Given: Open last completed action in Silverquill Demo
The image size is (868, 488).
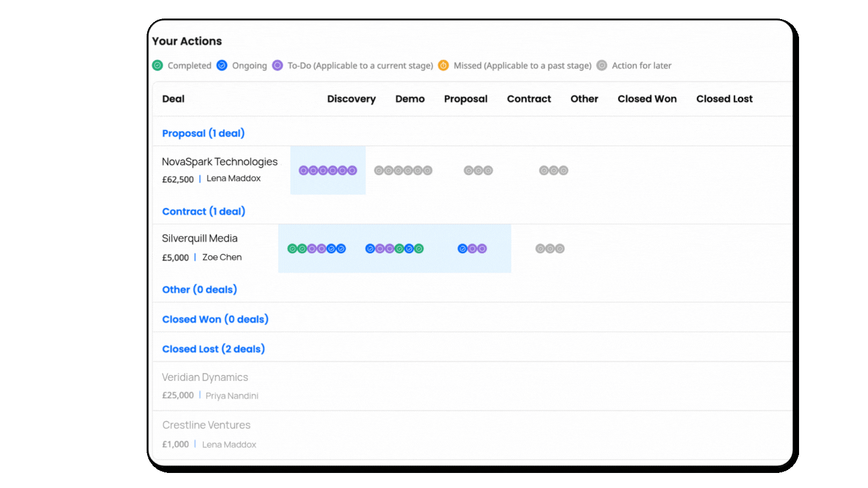Looking at the screenshot, I should [419, 249].
